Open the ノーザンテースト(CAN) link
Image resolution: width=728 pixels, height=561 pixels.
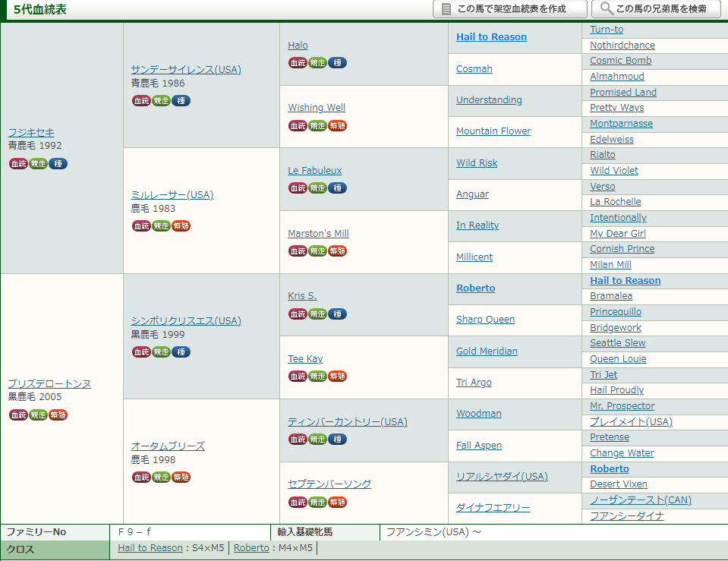point(641,500)
